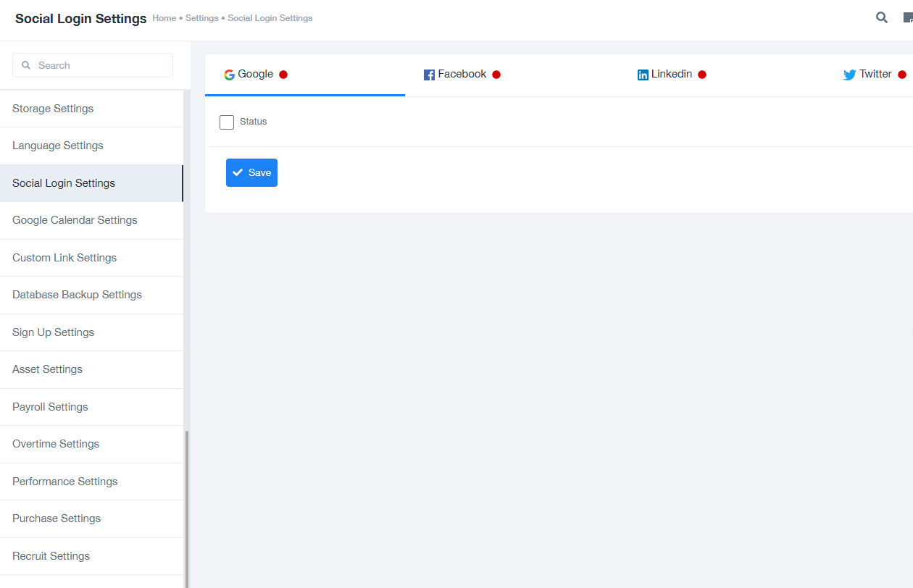Go to Home via breadcrumb link
913x588 pixels.
(x=164, y=18)
